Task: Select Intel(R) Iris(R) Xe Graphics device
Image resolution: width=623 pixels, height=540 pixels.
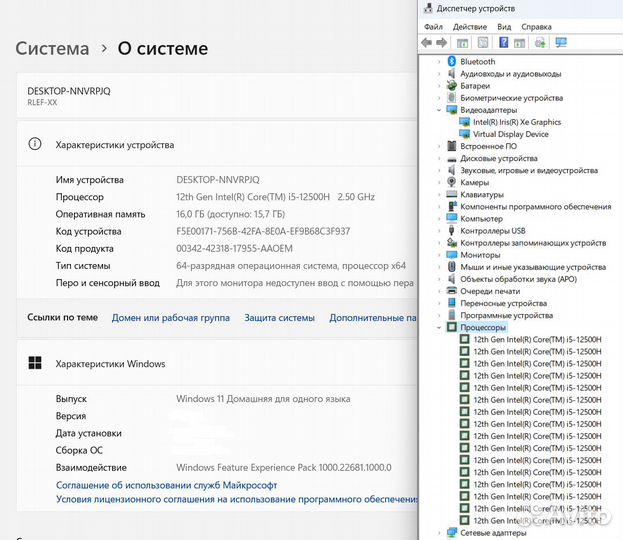Action: [516, 122]
